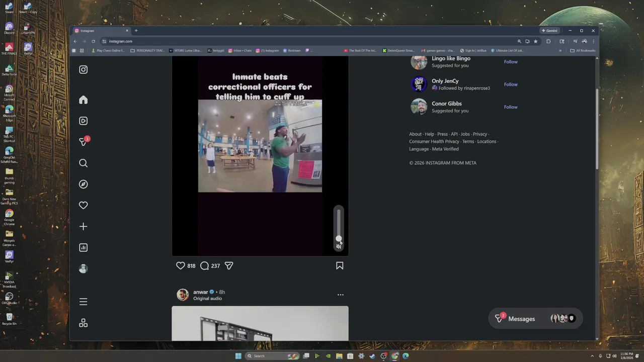Go to Home in Instagram sidebar
The width and height of the screenshot is (644, 362).
click(84, 100)
